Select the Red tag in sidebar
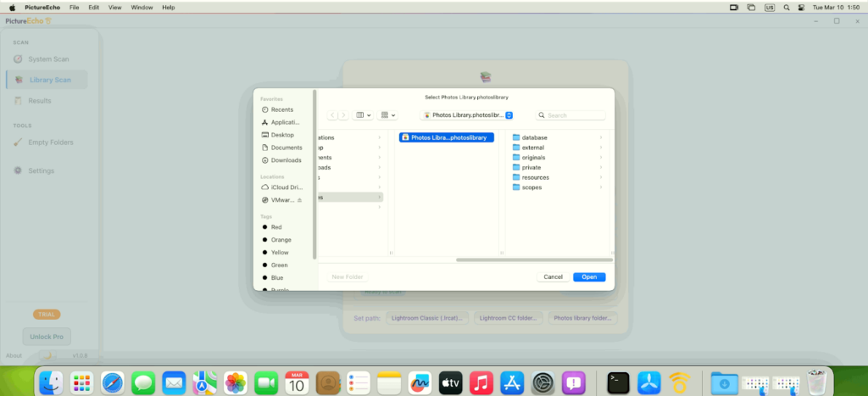The height and width of the screenshot is (396, 868). (x=276, y=227)
